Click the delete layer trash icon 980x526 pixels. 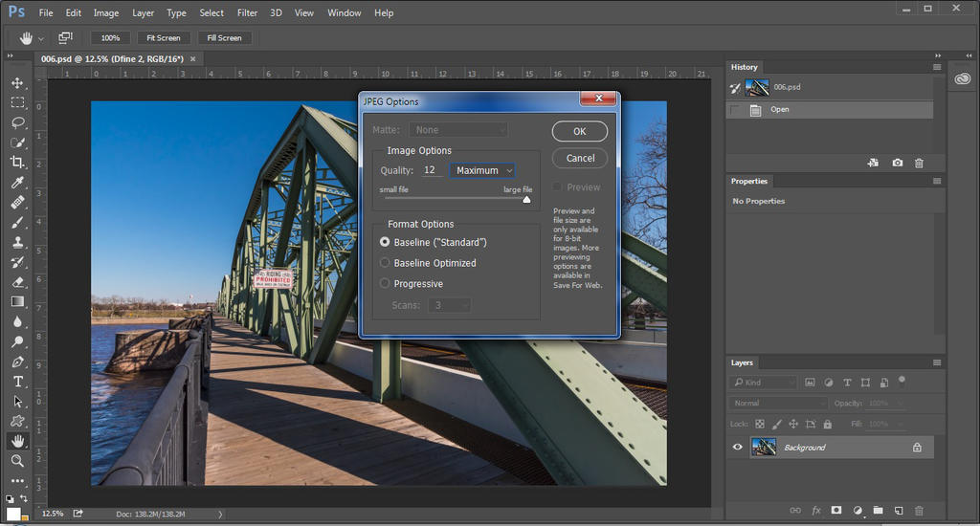(x=919, y=511)
